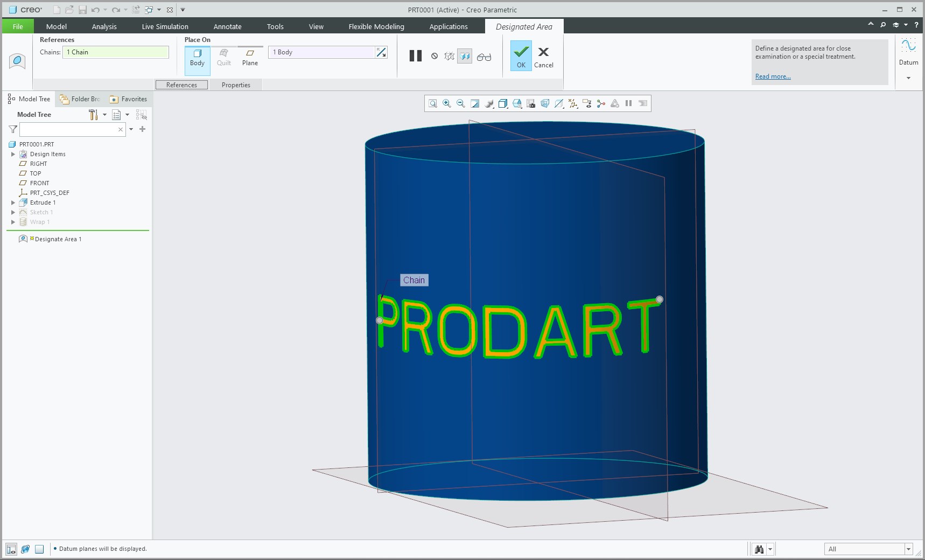Screen dimensions: 925x560
Task: Select the Zoom In tool
Action: pos(446,103)
